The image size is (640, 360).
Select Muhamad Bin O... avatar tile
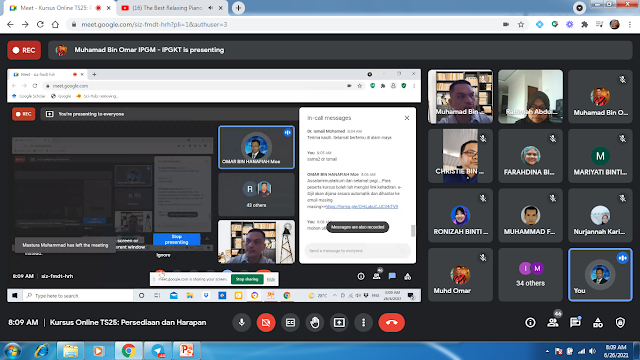click(600, 97)
